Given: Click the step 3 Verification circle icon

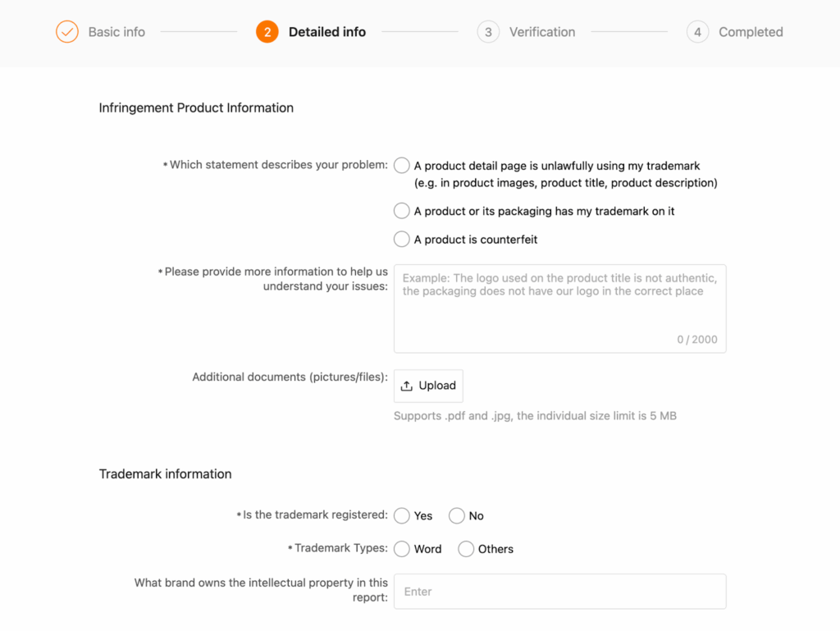Looking at the screenshot, I should pos(488,32).
